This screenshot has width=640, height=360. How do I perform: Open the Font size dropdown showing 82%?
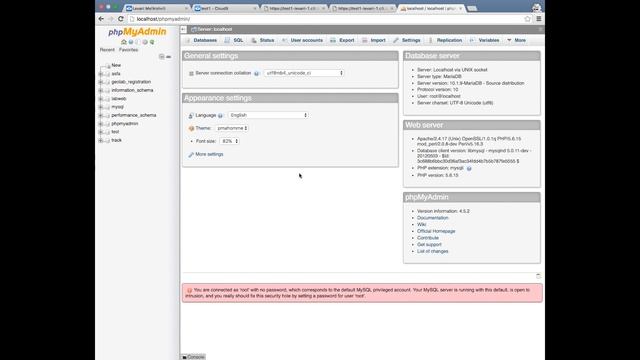coord(229,141)
